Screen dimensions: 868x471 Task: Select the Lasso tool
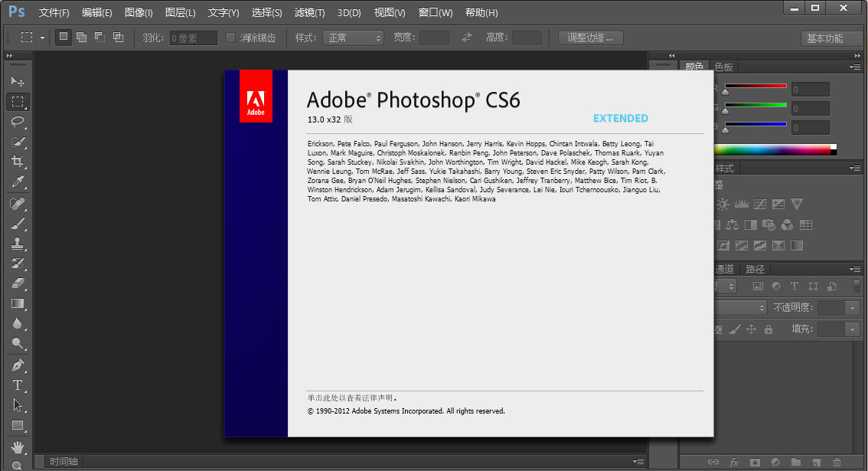click(x=18, y=121)
